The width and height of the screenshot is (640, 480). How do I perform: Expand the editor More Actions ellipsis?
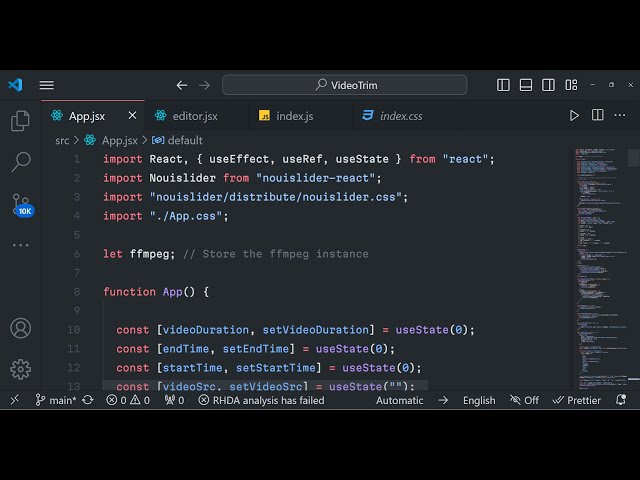point(619,116)
